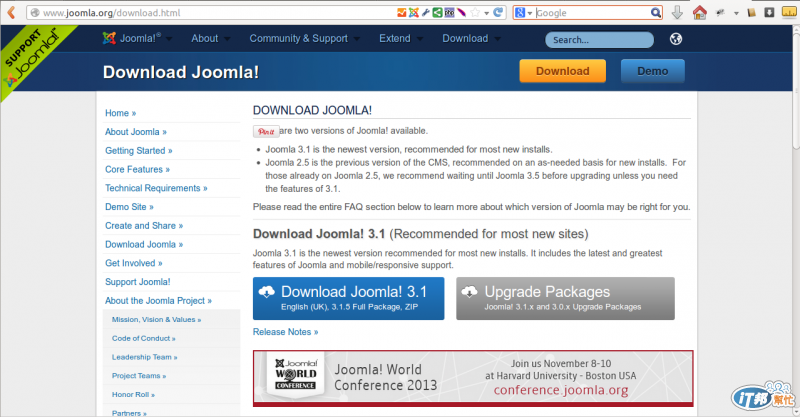Click the blue Demo button
The image size is (800, 417).
[653, 71]
